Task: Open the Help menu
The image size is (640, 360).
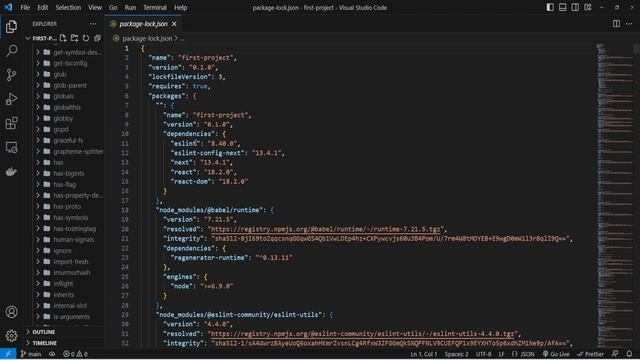Action: pyautogui.click(x=180, y=7)
